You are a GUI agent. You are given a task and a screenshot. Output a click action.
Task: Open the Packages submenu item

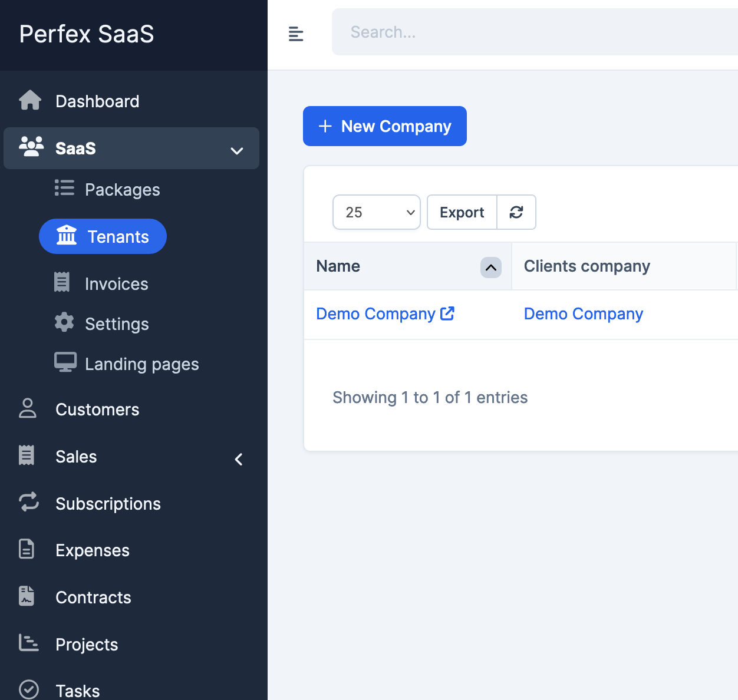click(122, 190)
